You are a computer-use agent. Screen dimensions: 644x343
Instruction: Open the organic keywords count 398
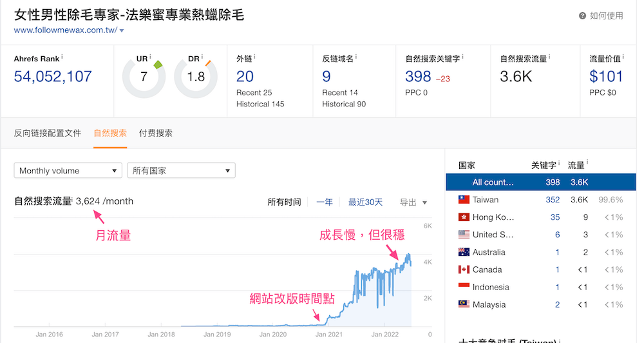(418, 77)
